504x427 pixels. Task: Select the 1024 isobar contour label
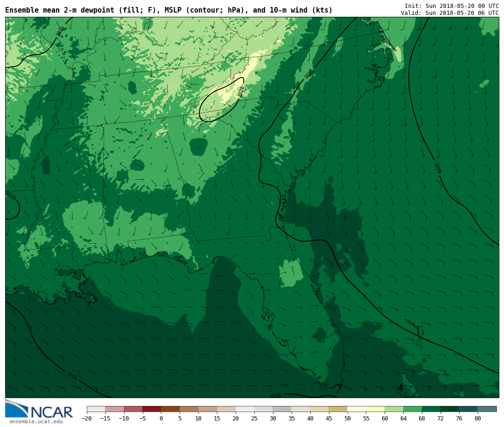coord(437,168)
